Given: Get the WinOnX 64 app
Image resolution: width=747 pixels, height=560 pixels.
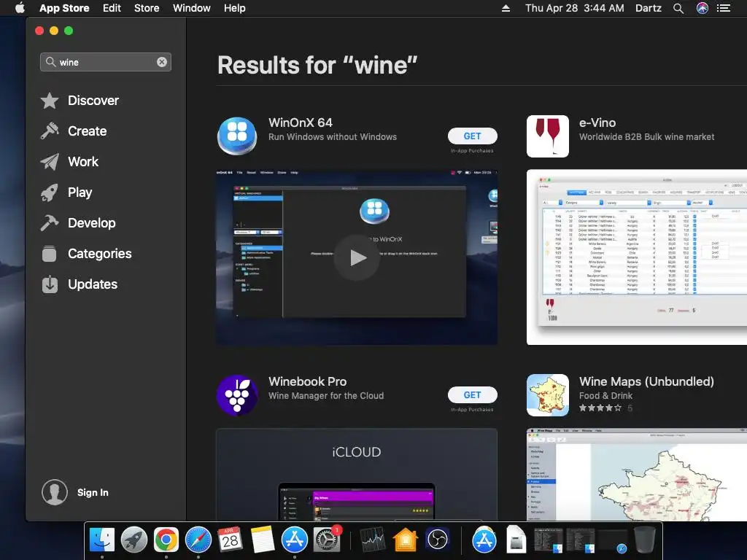Looking at the screenshot, I should point(473,136).
